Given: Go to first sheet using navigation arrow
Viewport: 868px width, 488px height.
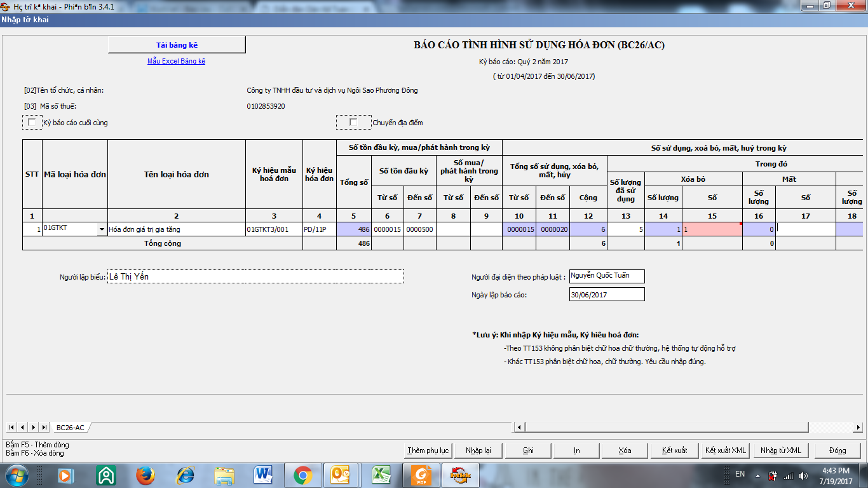Looking at the screenshot, I should [11, 427].
